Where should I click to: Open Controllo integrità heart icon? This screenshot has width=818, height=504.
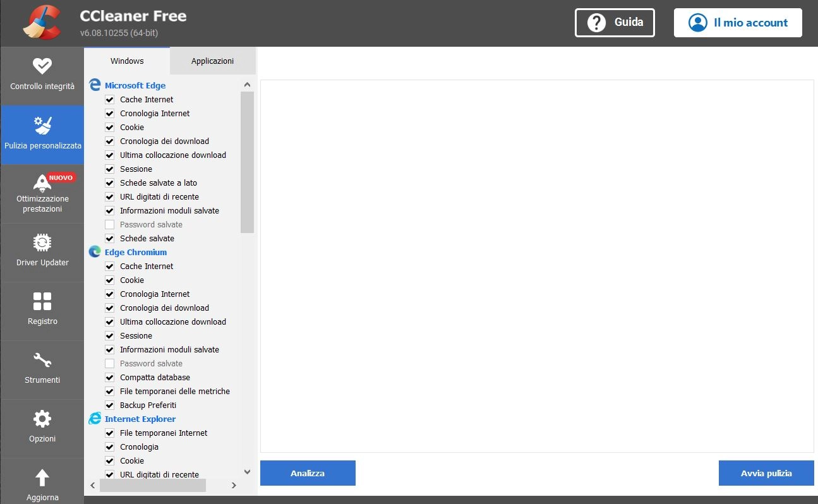[x=42, y=66]
